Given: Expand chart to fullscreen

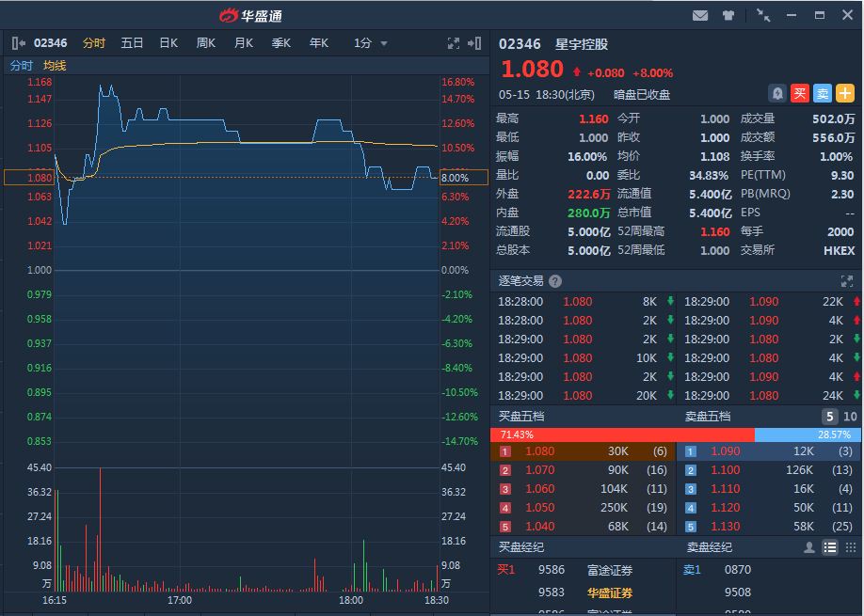Looking at the screenshot, I should (454, 43).
